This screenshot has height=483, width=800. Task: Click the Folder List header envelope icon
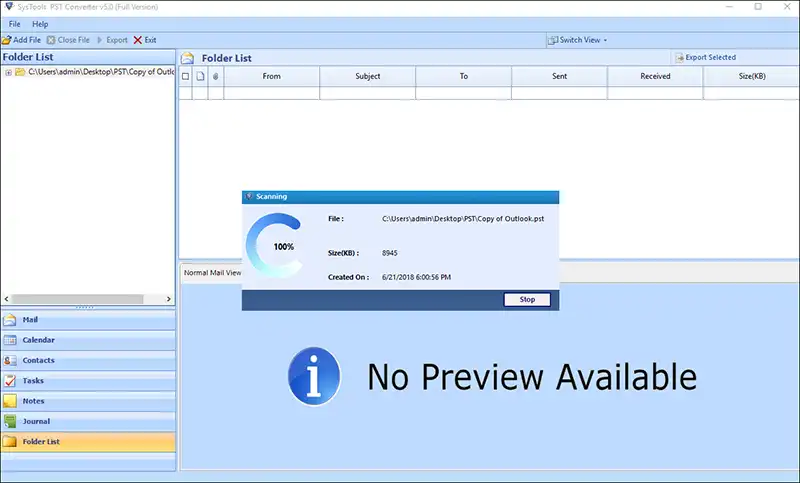tap(188, 58)
